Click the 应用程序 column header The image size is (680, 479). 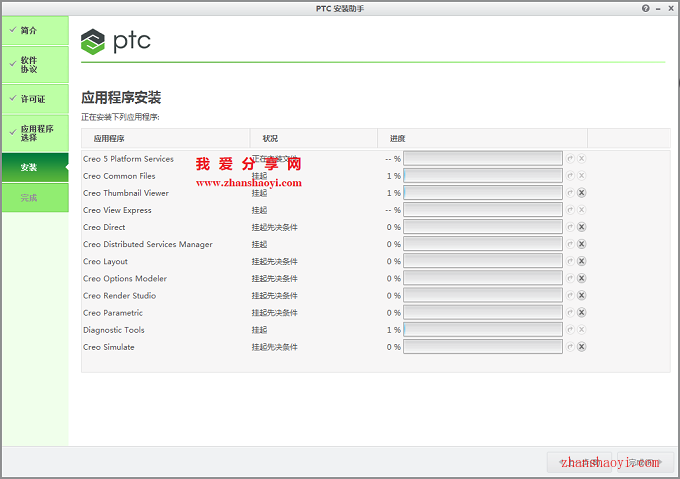(165, 139)
